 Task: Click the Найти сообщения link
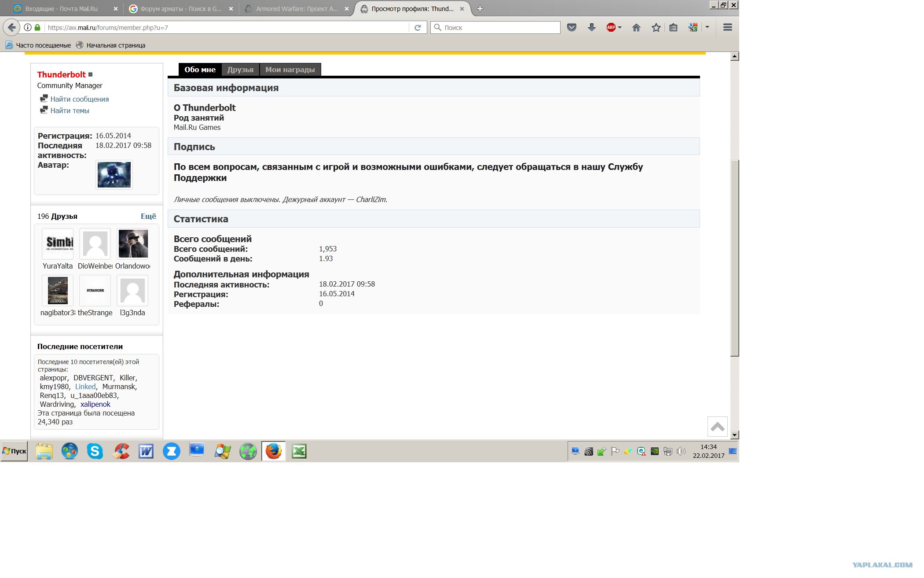80,99
